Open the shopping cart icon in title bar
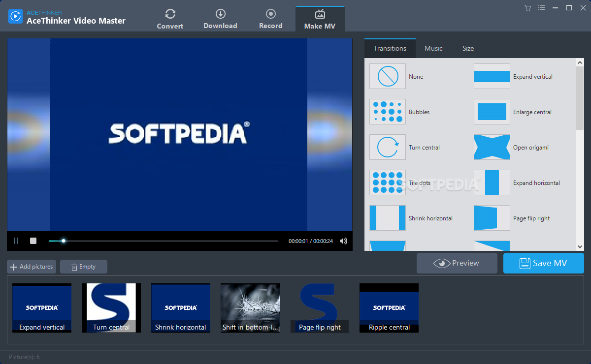 click(x=528, y=8)
